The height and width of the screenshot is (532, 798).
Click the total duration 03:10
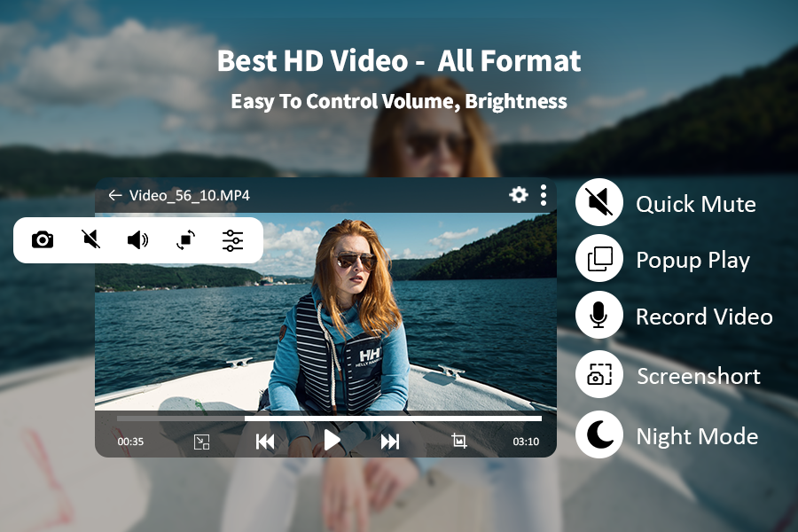526,442
